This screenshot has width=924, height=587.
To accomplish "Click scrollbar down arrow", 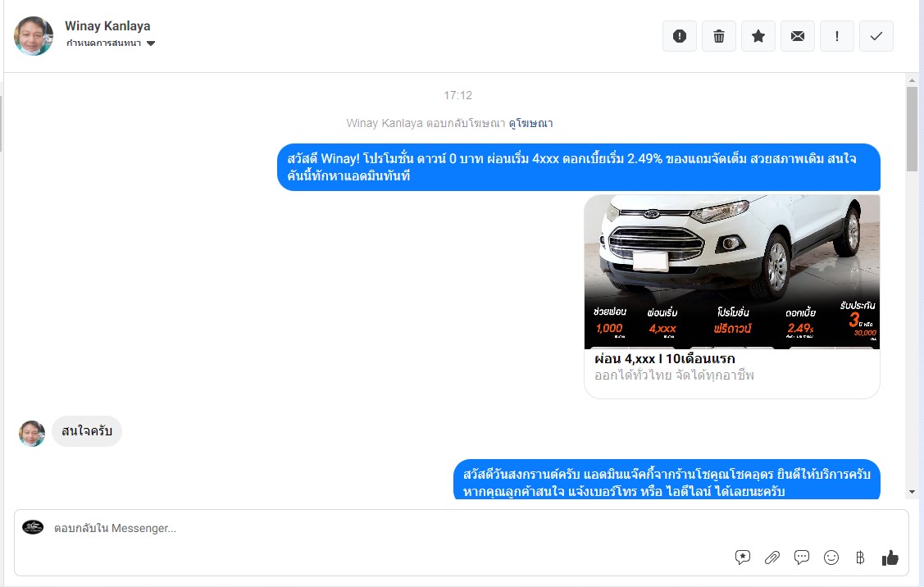I will tap(912, 492).
